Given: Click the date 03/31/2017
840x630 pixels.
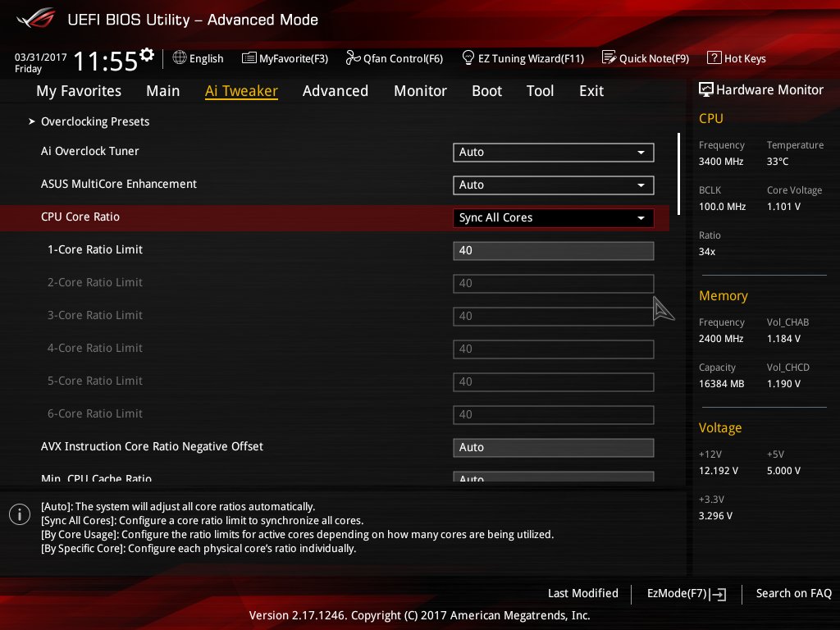Looking at the screenshot, I should [x=41, y=57].
